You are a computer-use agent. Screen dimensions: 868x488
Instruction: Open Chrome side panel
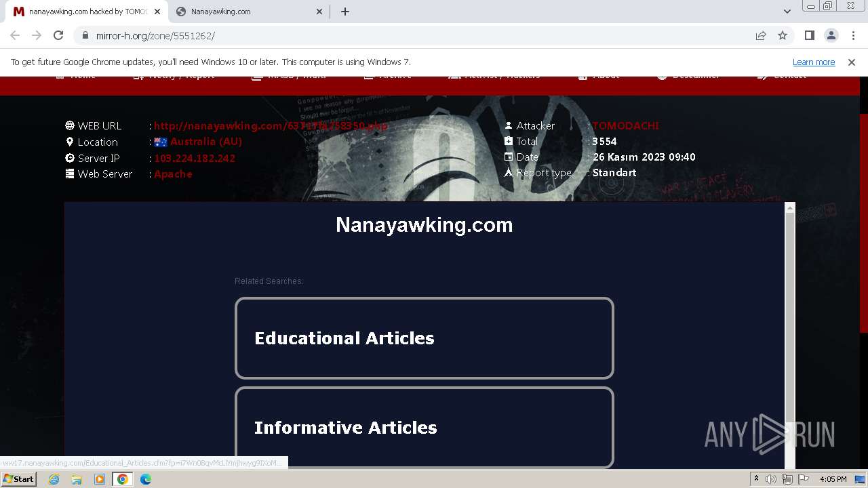(809, 35)
